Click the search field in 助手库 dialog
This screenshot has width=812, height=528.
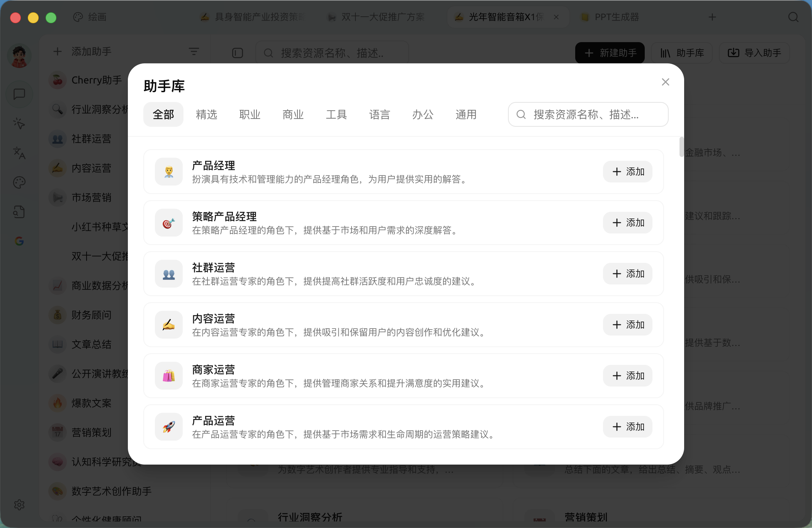[x=588, y=114]
